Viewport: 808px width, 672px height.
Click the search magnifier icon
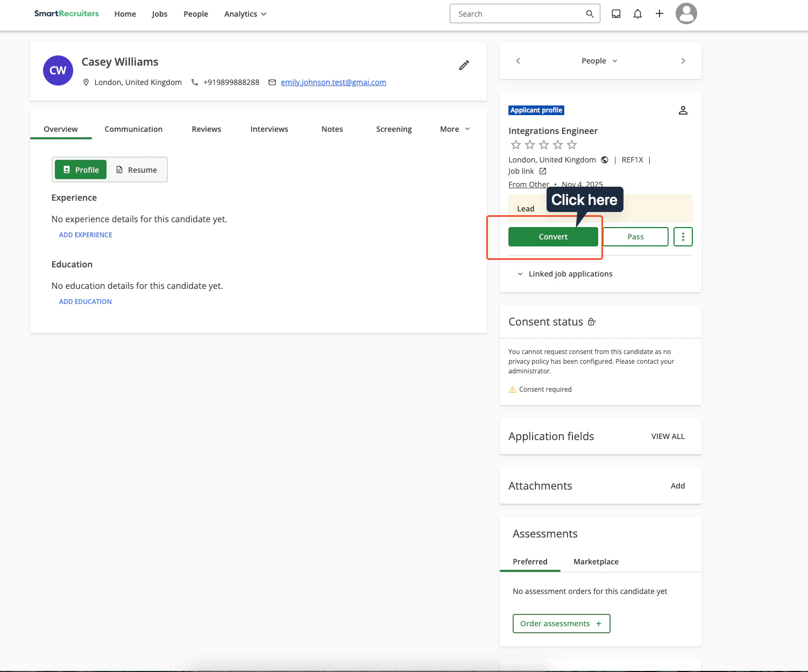[590, 14]
